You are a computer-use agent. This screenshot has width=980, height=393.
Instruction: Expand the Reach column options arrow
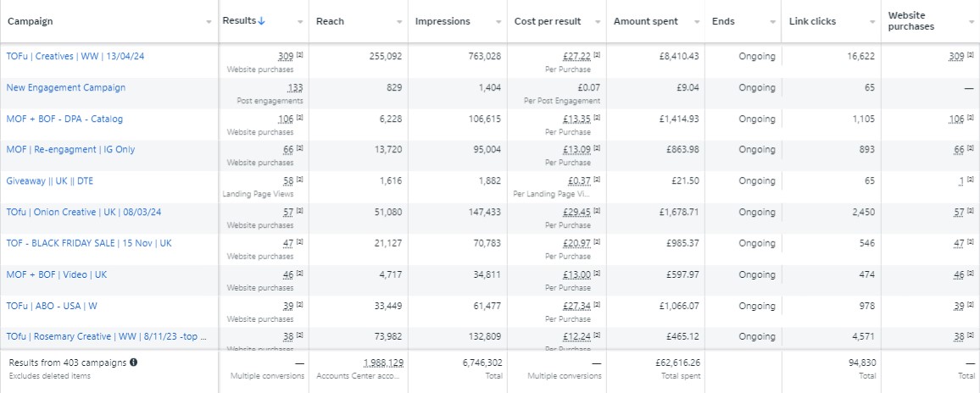click(399, 21)
